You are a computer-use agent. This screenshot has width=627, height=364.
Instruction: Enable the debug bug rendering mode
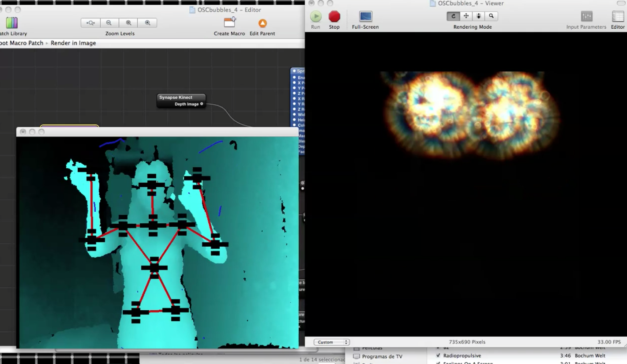pyautogui.click(x=479, y=16)
